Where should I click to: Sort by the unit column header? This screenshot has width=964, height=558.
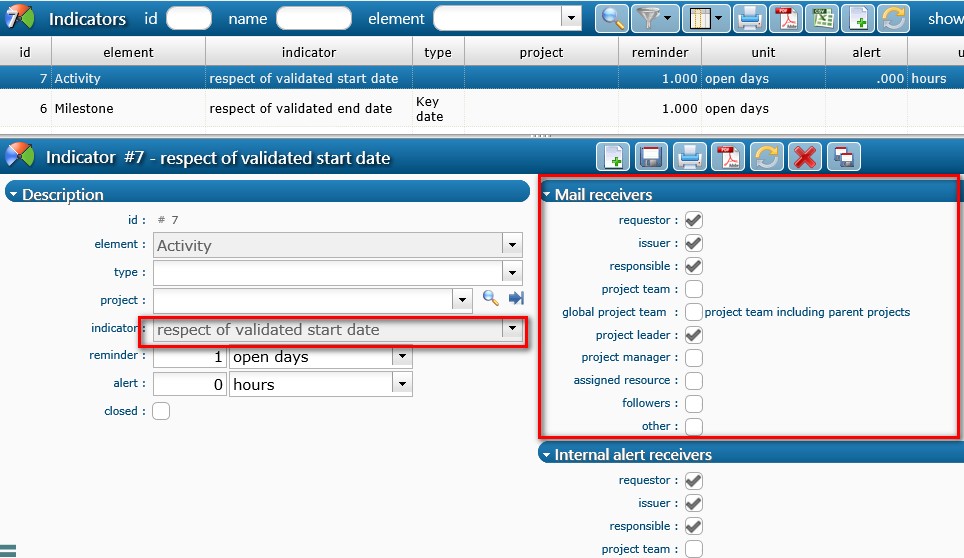[x=763, y=52]
